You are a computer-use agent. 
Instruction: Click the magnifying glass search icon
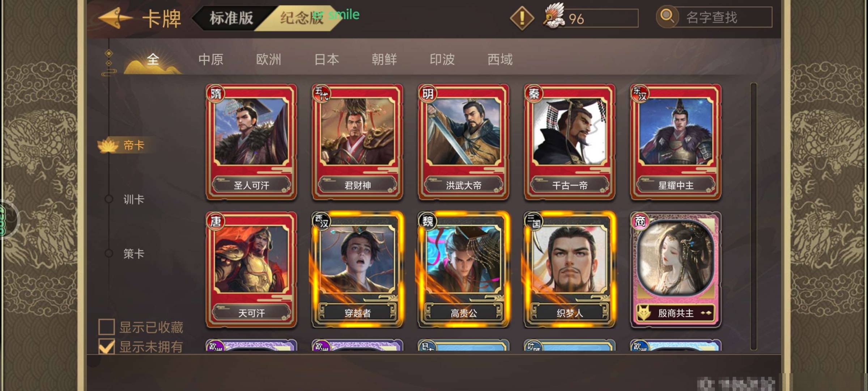pos(667,17)
